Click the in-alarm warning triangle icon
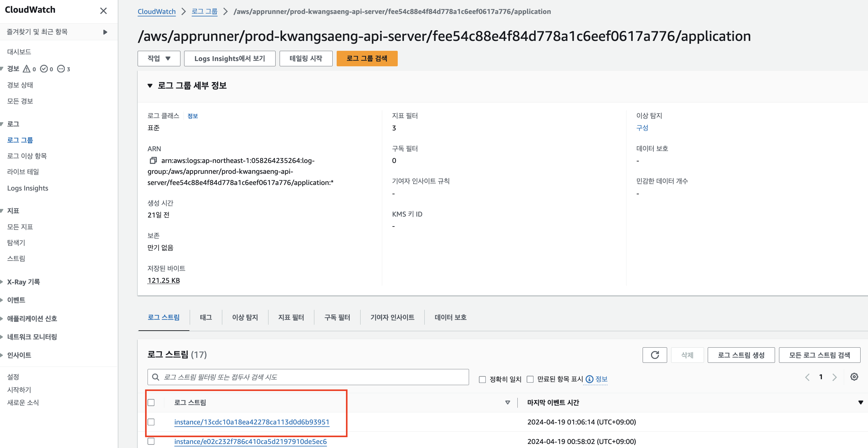This screenshot has height=448, width=868. (27, 69)
